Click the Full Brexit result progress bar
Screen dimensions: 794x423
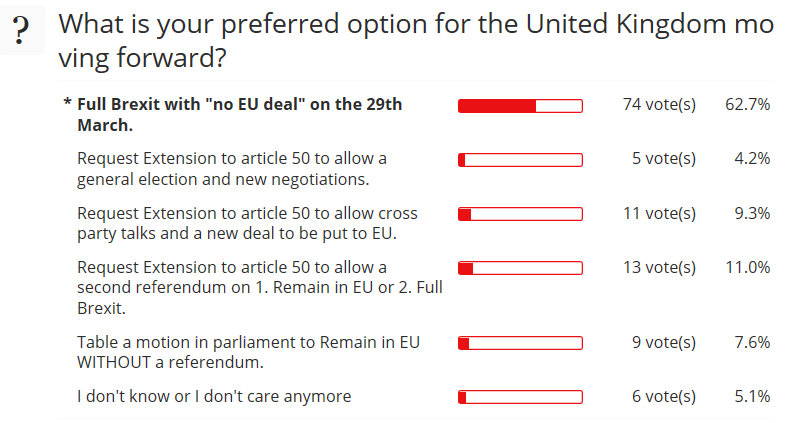pyautogui.click(x=520, y=106)
